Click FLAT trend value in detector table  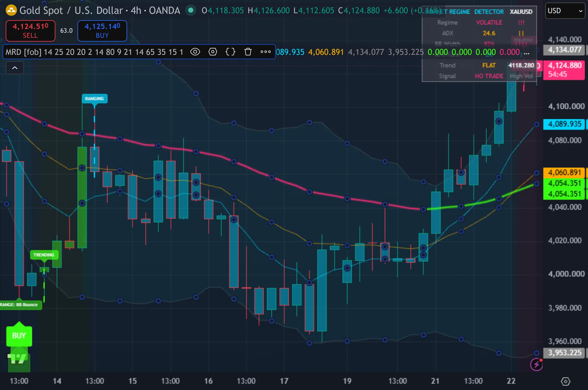(489, 65)
